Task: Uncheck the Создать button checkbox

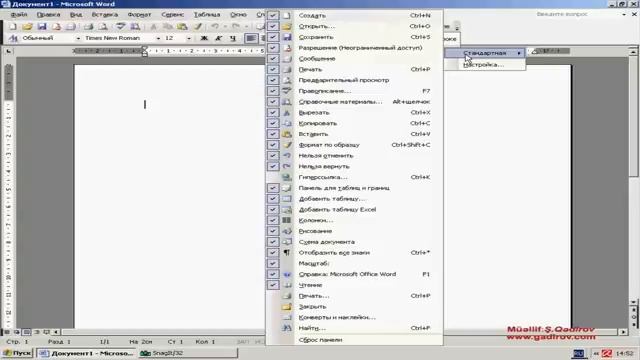Action: pos(273,16)
